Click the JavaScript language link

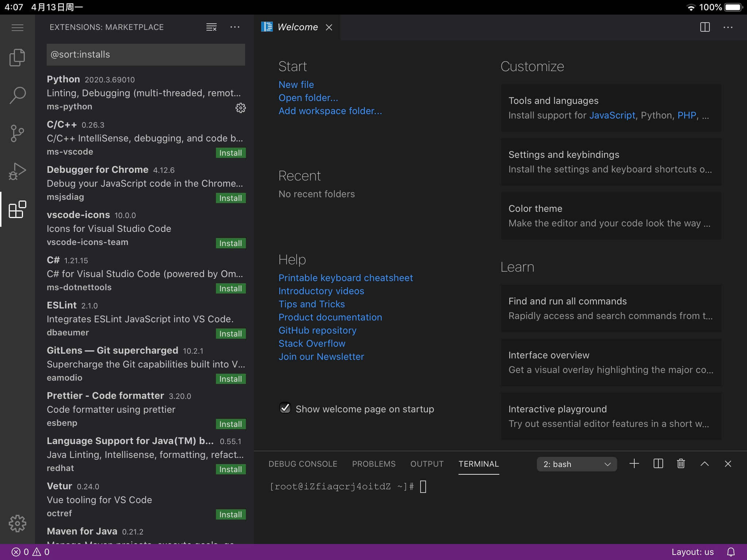[612, 115]
